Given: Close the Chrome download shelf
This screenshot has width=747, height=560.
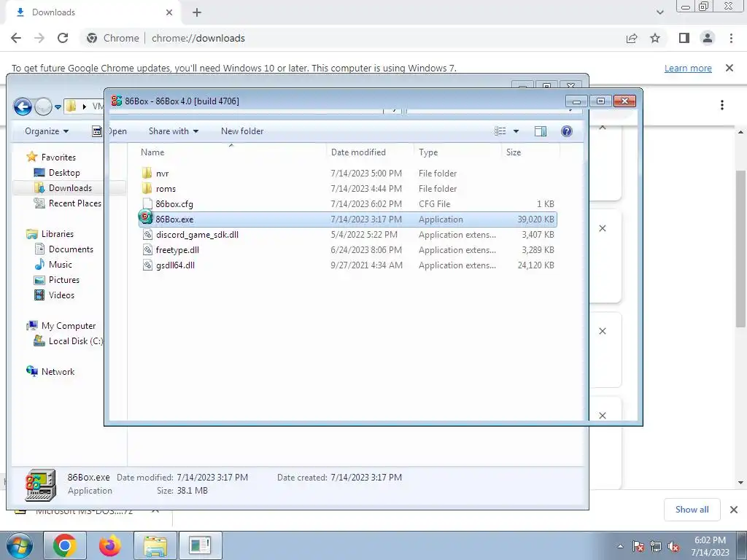Looking at the screenshot, I should 734,510.
